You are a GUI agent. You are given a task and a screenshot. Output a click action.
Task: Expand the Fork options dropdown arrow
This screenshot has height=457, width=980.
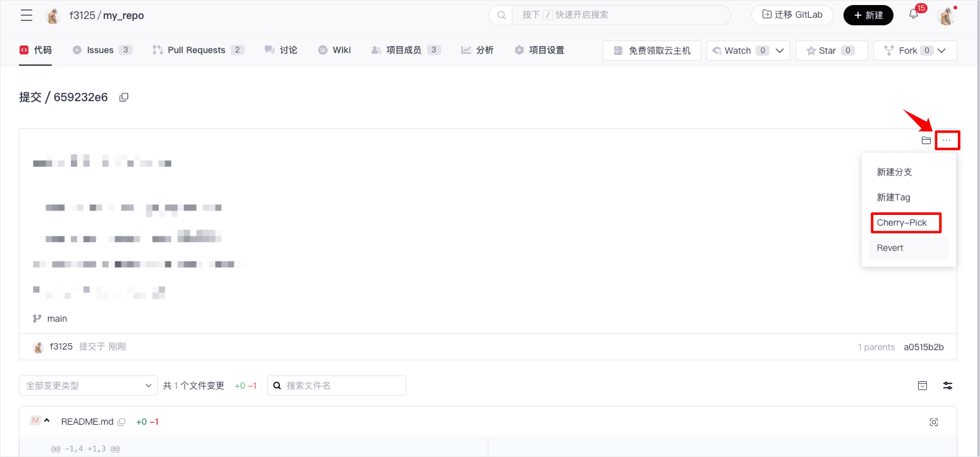(x=942, y=51)
